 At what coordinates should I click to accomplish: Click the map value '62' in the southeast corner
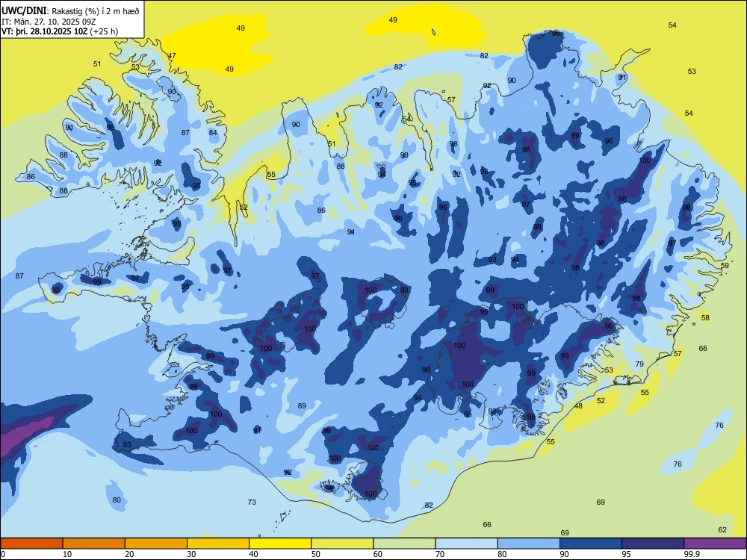point(722,529)
